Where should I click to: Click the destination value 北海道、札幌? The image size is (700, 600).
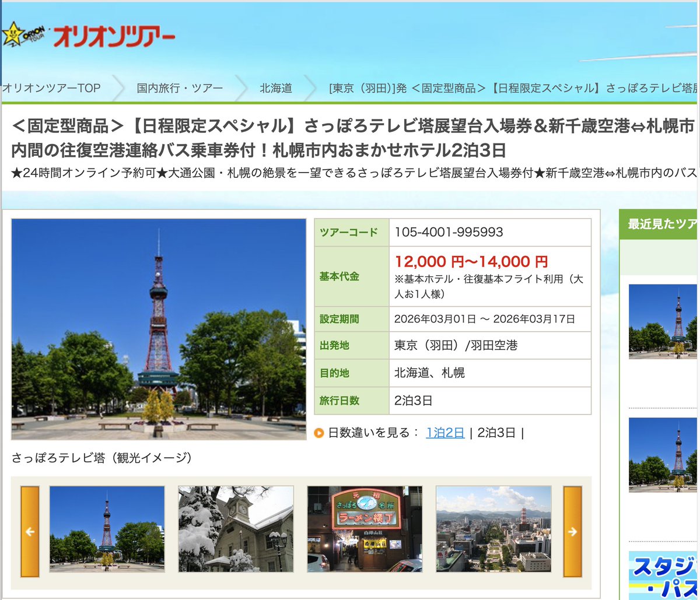[x=429, y=373]
